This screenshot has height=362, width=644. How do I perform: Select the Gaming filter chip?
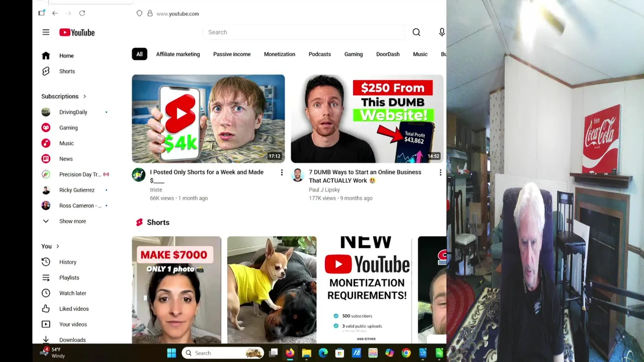(353, 54)
